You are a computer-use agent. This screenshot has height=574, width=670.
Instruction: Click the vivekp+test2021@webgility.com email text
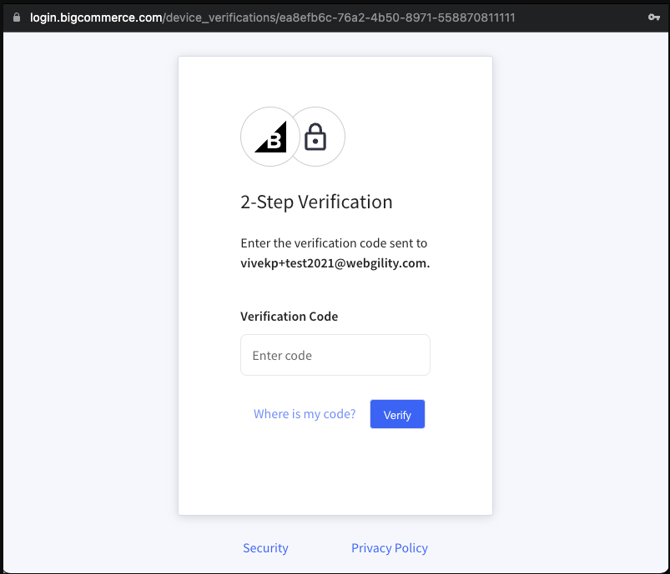(335, 264)
